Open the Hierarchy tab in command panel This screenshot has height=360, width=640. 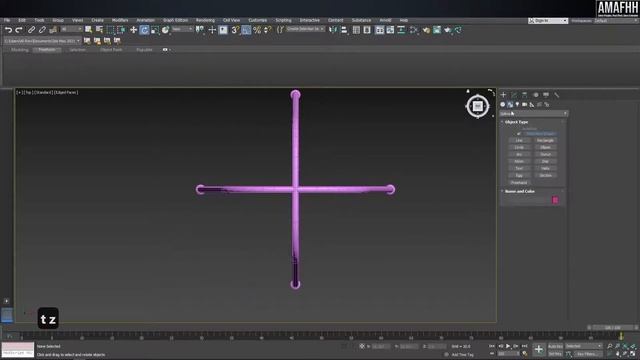(x=524, y=95)
